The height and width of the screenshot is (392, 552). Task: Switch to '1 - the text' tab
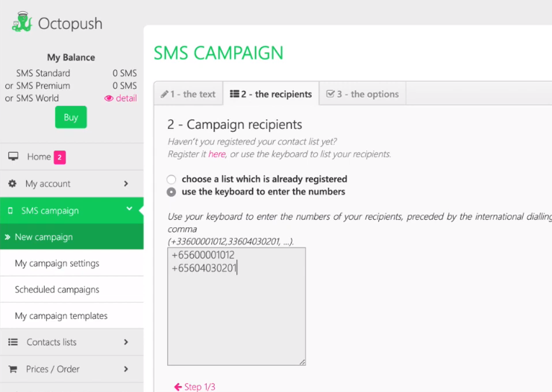(188, 95)
